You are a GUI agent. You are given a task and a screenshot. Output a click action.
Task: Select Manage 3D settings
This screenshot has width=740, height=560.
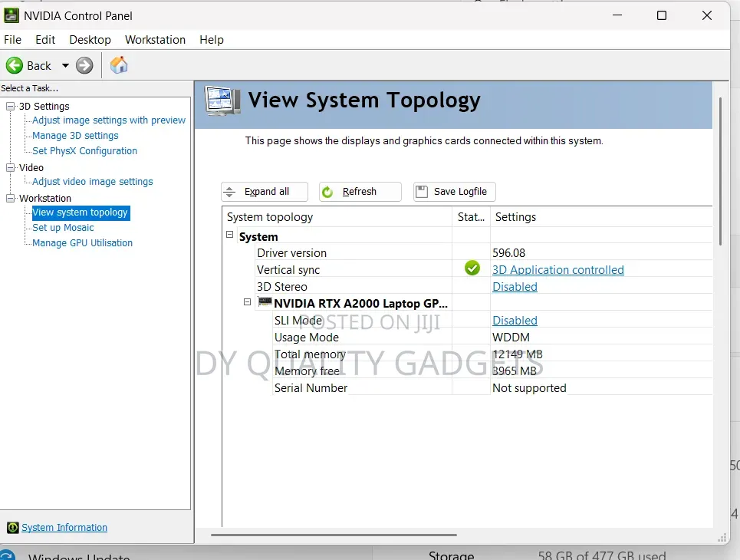[75, 136]
